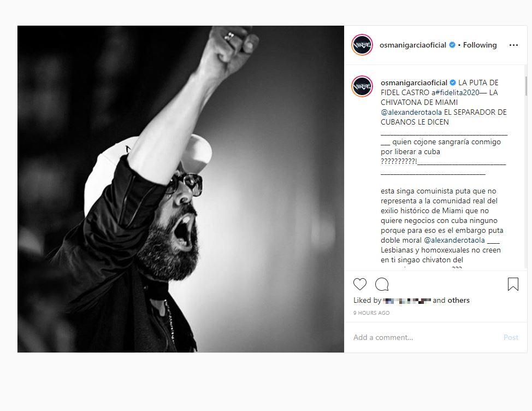Click verified badge next to header username

point(452,45)
